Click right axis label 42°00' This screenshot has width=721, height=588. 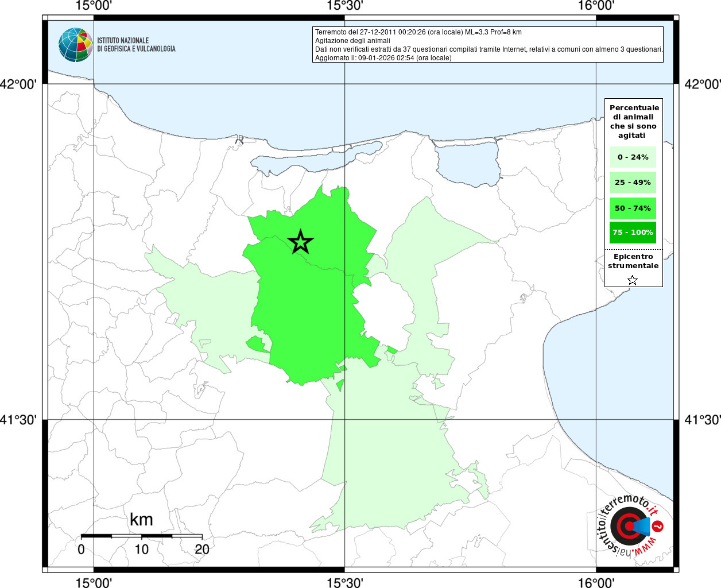click(x=703, y=84)
